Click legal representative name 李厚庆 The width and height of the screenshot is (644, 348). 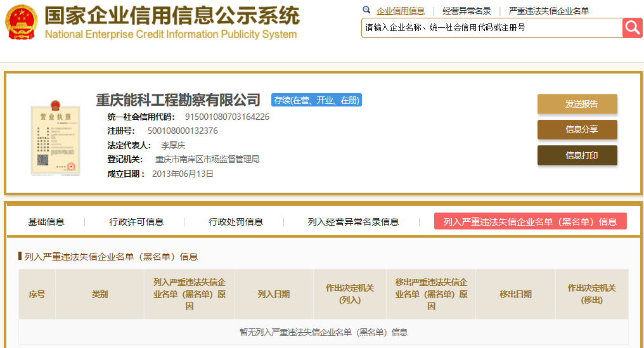coord(173,145)
